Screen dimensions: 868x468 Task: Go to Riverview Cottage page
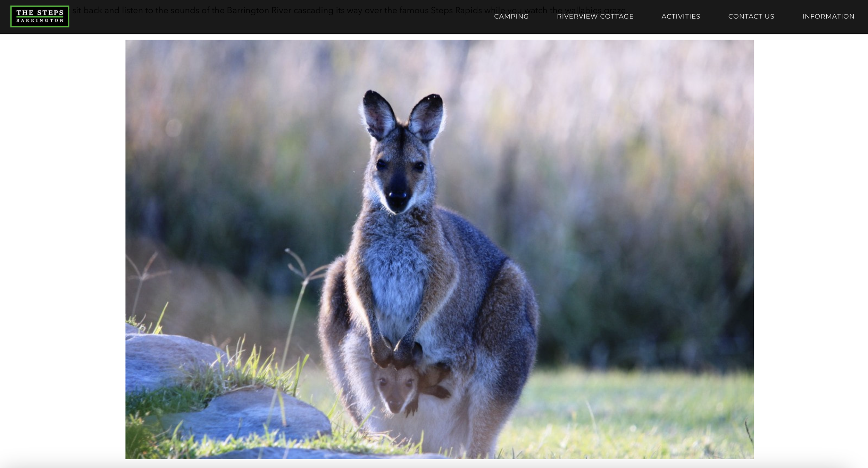[595, 16]
